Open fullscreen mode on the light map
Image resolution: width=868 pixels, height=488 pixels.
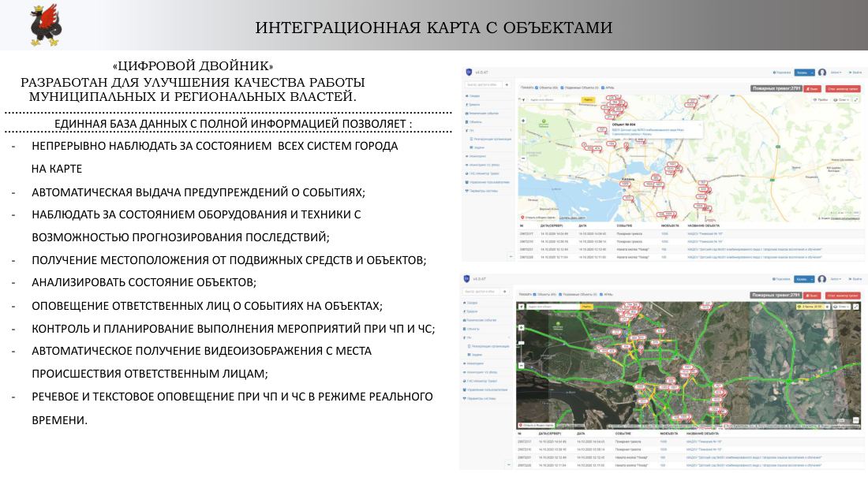(x=856, y=100)
